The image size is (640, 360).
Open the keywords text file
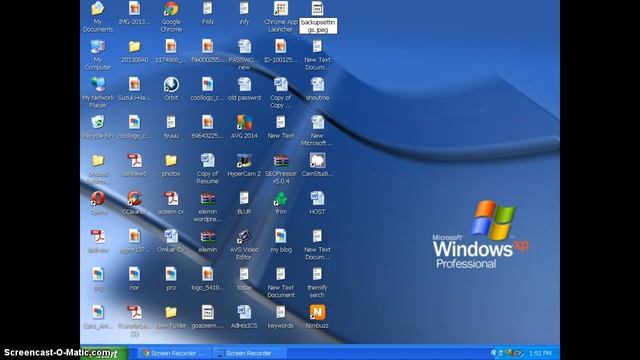coord(280,312)
